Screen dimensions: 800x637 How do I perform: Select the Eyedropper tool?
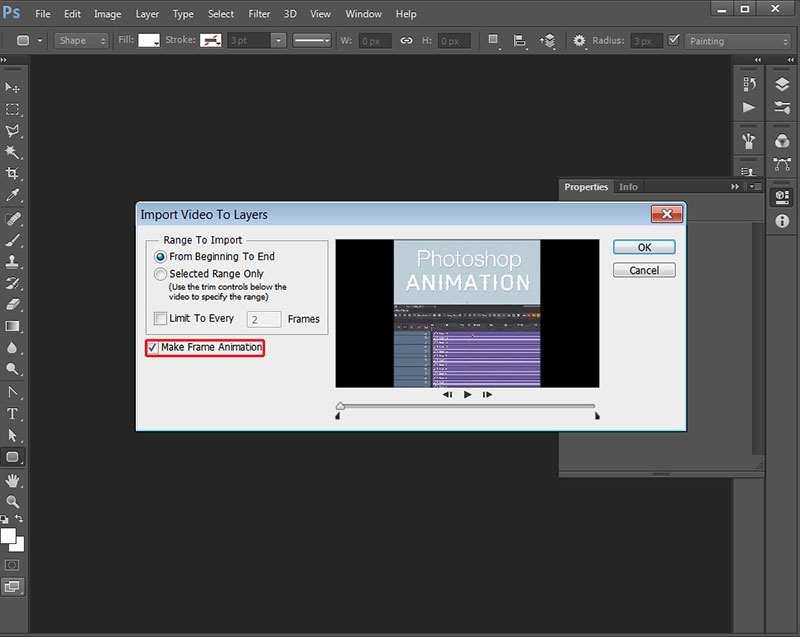pyautogui.click(x=12, y=195)
